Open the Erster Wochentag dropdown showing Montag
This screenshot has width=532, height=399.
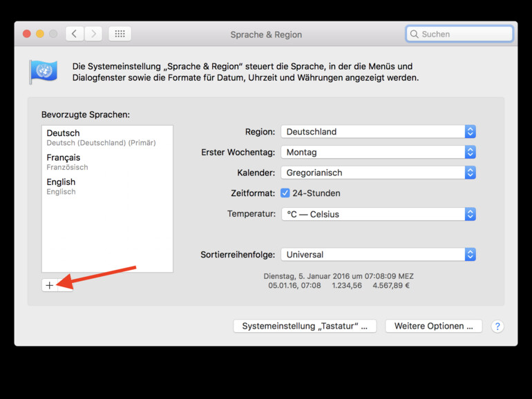click(x=379, y=152)
